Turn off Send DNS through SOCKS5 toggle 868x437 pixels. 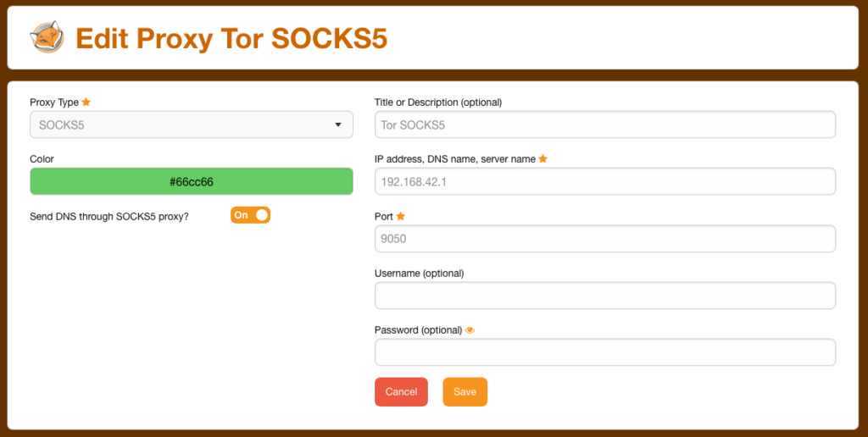(x=250, y=215)
